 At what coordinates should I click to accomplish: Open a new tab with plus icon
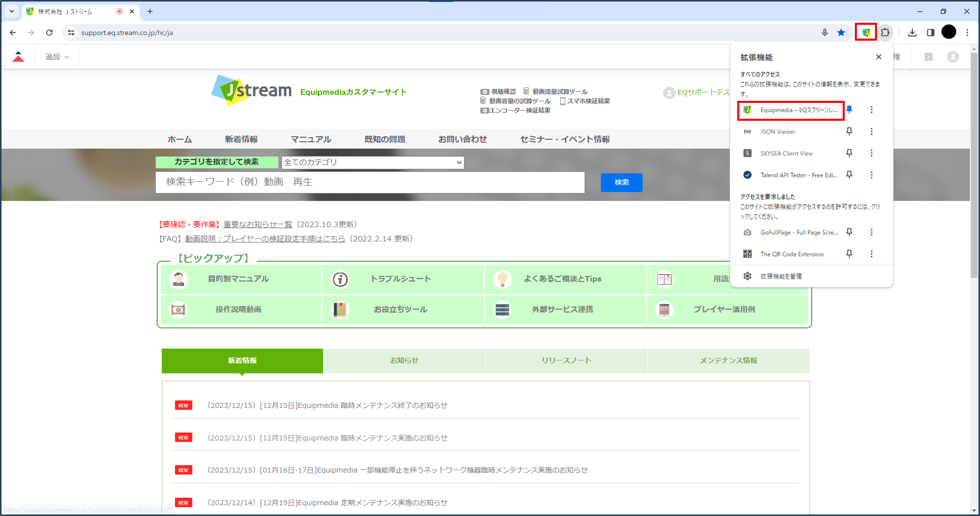point(150,11)
